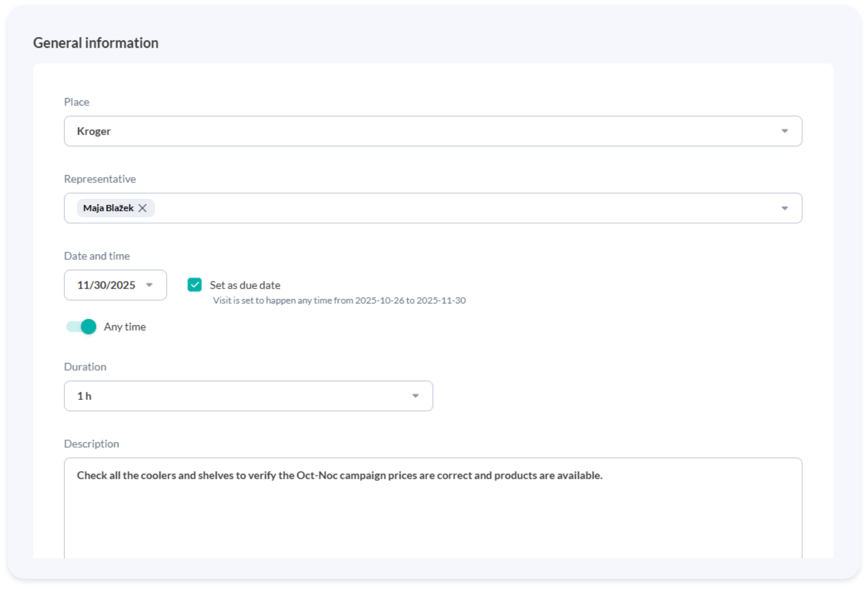
Task: Remove Maja Blažek representative chip with X
Action: (143, 208)
